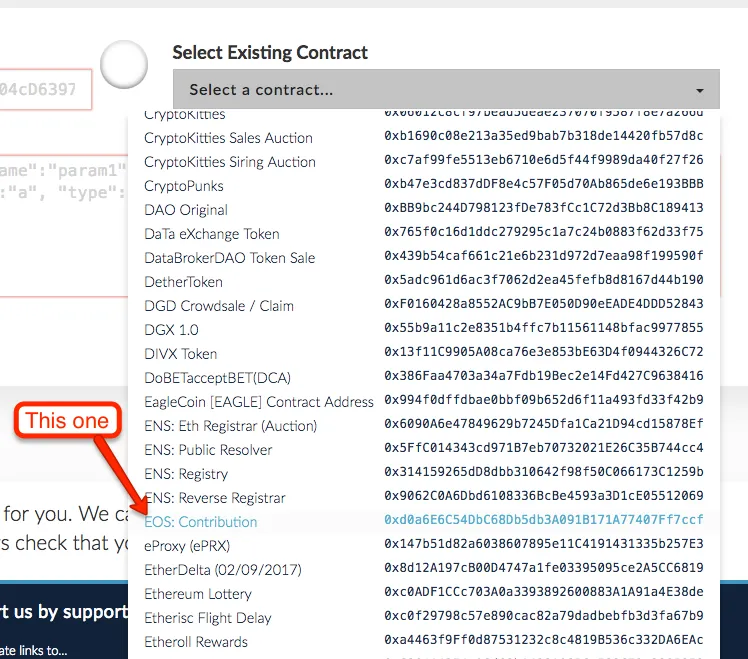
Task: Choose ENS: Public Resolver
Action: tap(208, 450)
